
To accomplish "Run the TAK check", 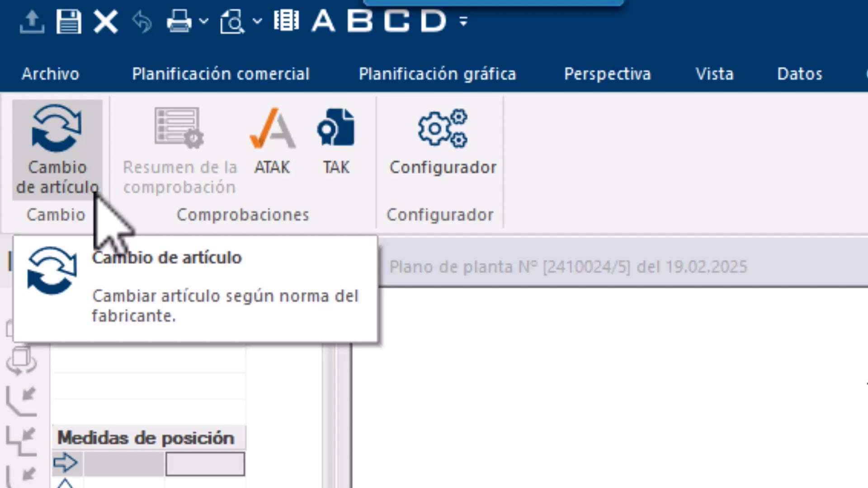I will tap(336, 141).
